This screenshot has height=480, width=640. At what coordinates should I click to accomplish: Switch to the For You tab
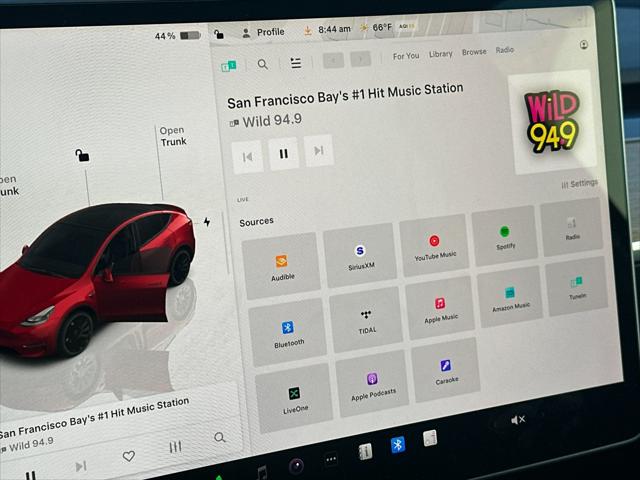coord(406,56)
